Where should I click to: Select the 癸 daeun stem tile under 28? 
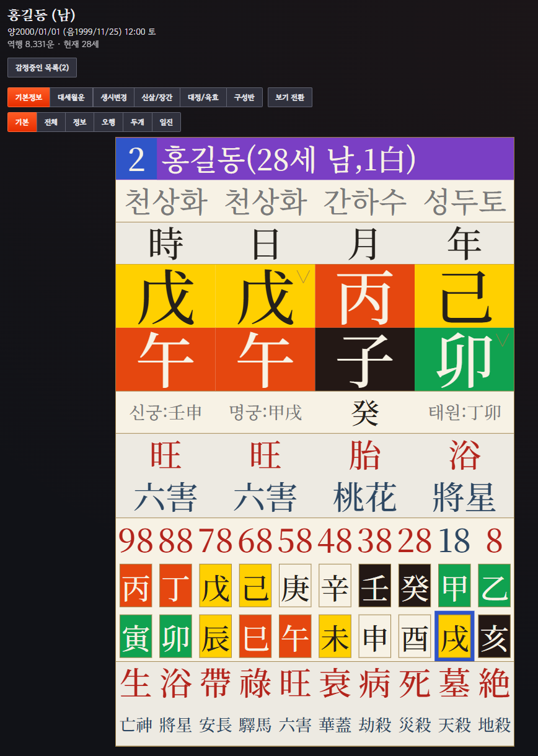click(x=415, y=585)
